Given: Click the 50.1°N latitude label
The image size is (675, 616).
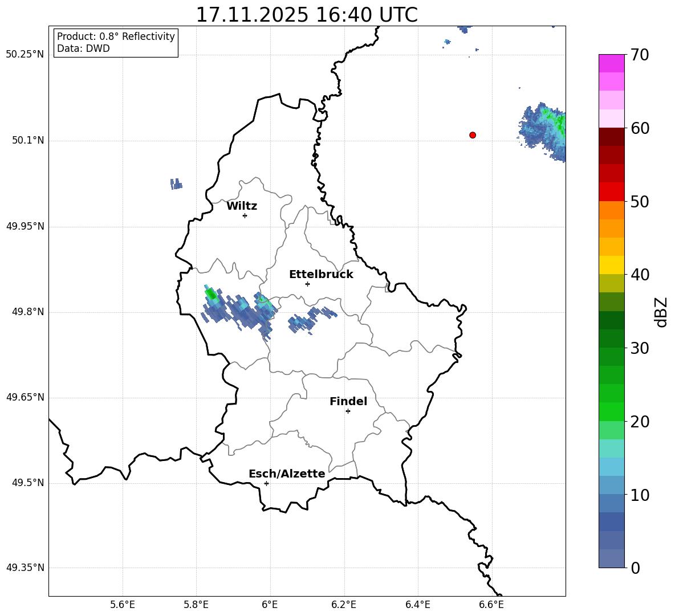Looking at the screenshot, I should click(x=28, y=141).
